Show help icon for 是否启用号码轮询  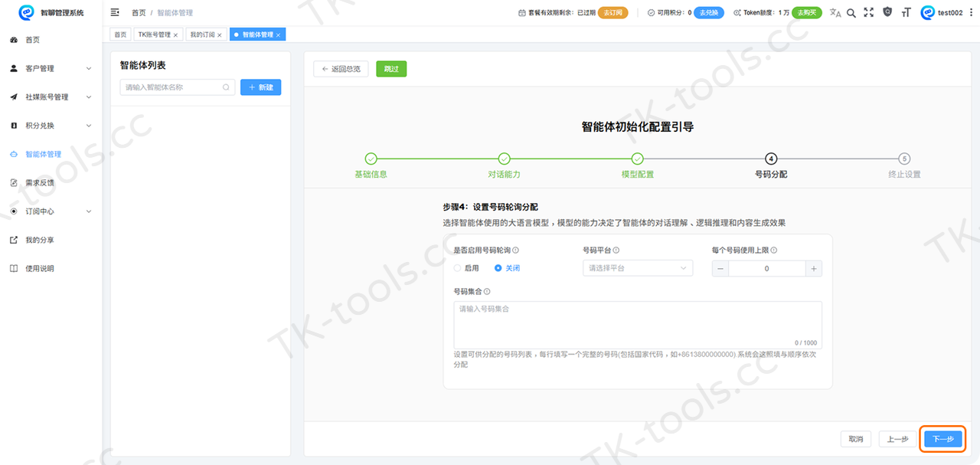point(515,250)
